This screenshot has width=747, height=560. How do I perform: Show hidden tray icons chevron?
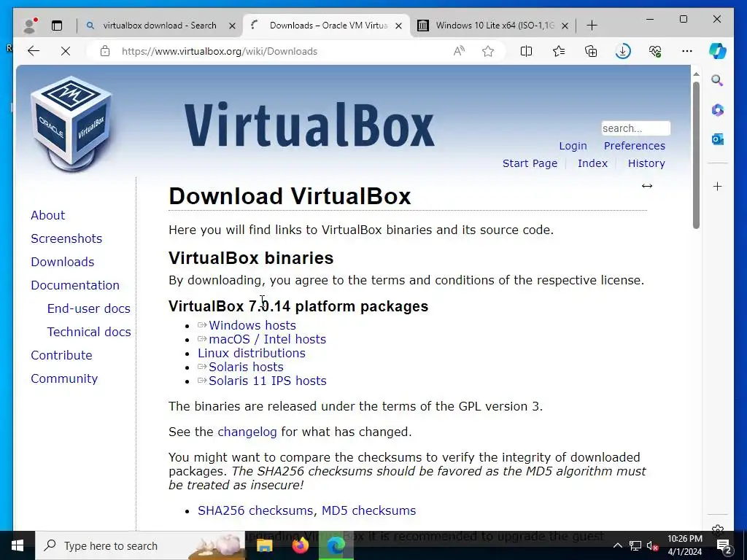[617, 545]
